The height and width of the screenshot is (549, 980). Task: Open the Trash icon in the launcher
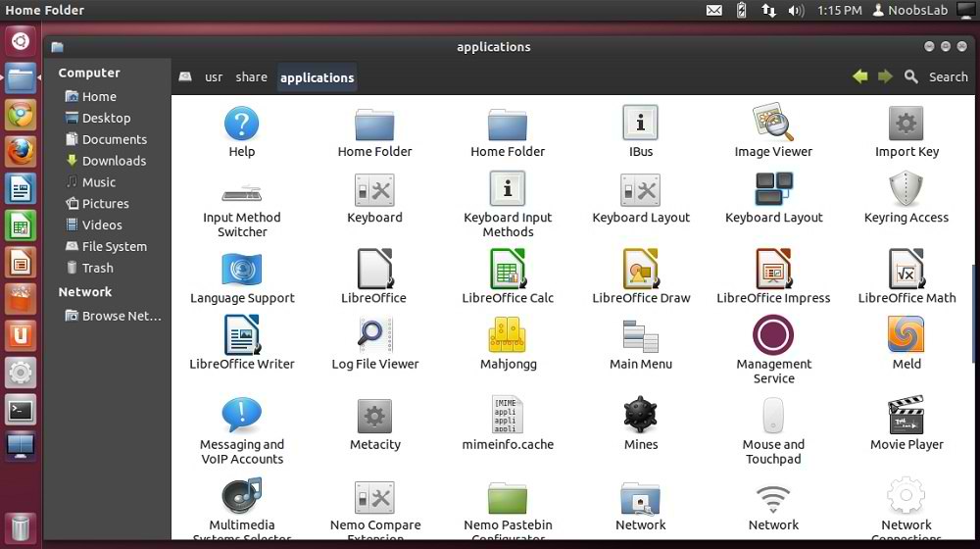20,527
